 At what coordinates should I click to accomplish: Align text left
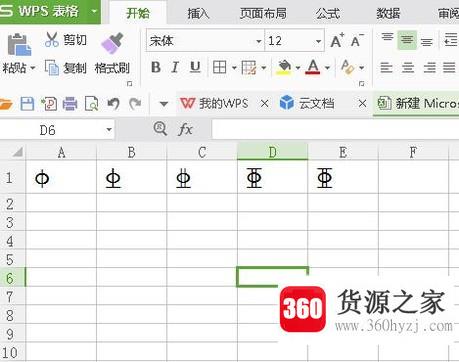tap(386, 68)
